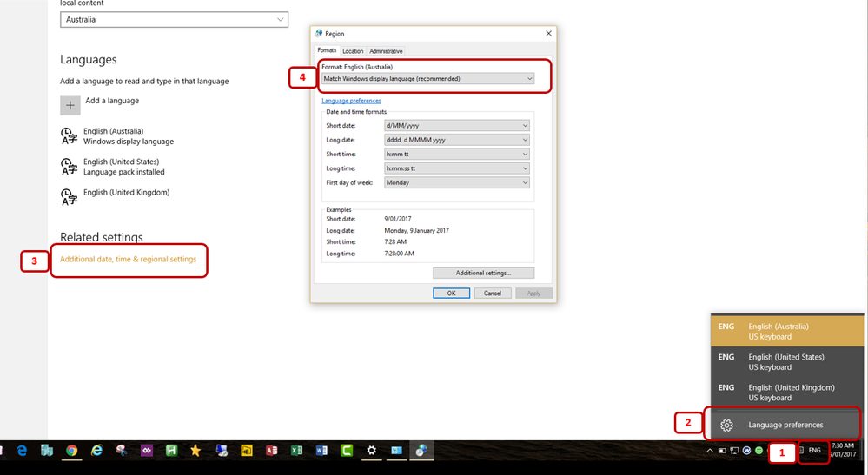Switch to the Region globe taskbar icon
This screenshot has width=868, height=475.
(x=421, y=451)
